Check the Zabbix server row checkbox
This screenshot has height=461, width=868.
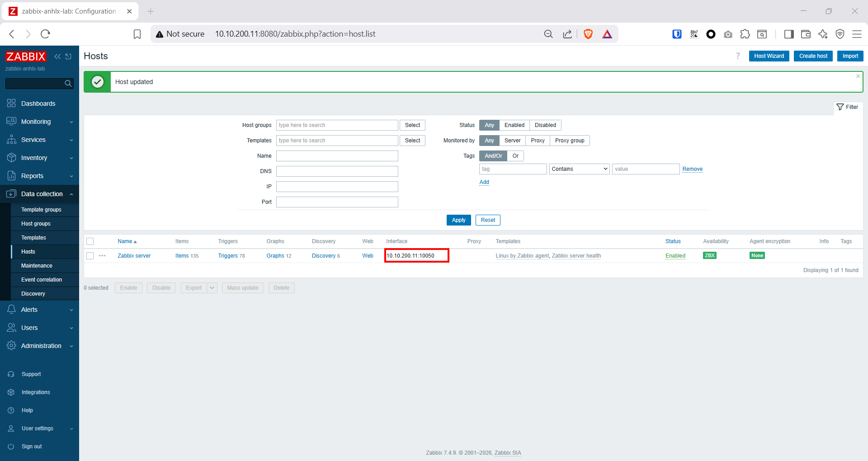90,256
